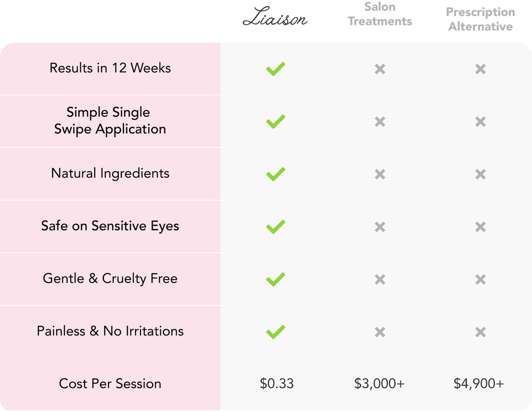Click Salon Treatments X for Safe on Sensitive Eyes
This screenshot has width=532, height=411.
click(x=380, y=227)
